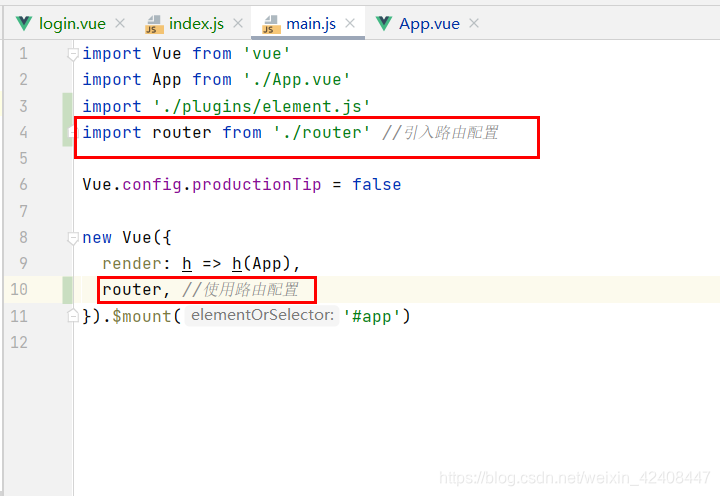This screenshot has height=496, width=720.
Task: Click line number 10 in the gutter
Action: coord(19,289)
